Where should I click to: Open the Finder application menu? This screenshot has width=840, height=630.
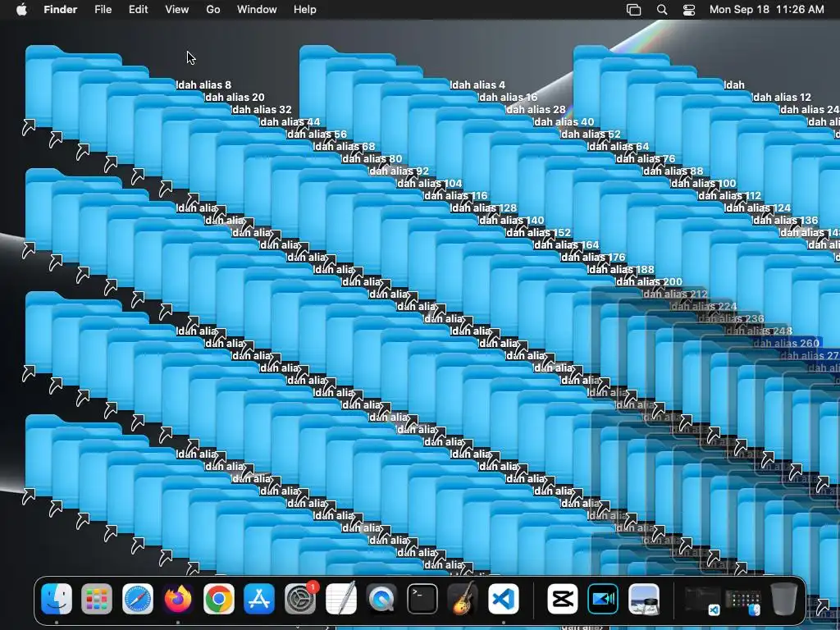pyautogui.click(x=61, y=10)
